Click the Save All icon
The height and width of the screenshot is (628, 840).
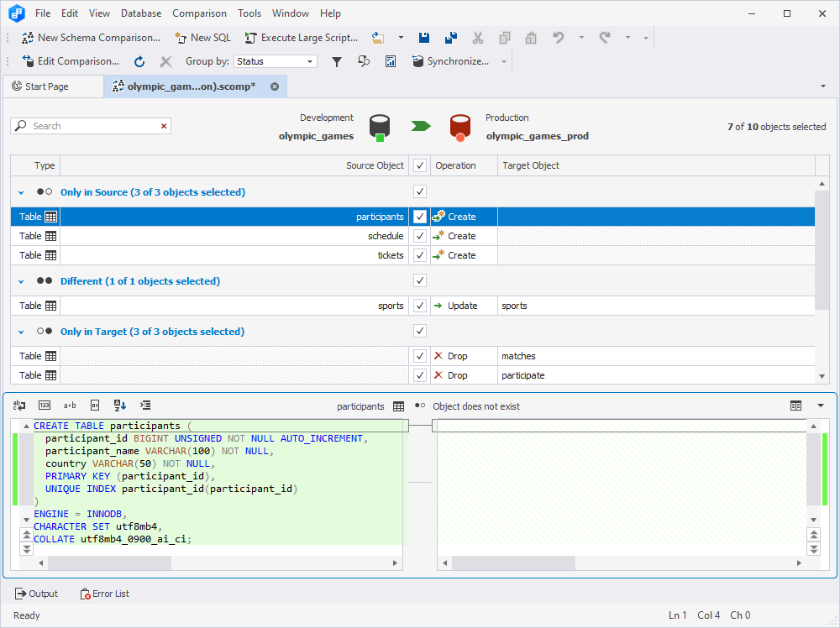tap(451, 38)
